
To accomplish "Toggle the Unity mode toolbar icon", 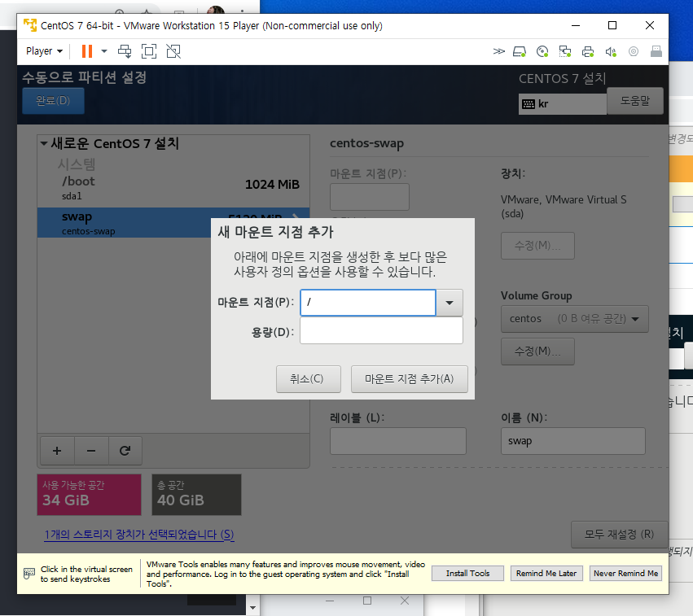I will [x=173, y=51].
